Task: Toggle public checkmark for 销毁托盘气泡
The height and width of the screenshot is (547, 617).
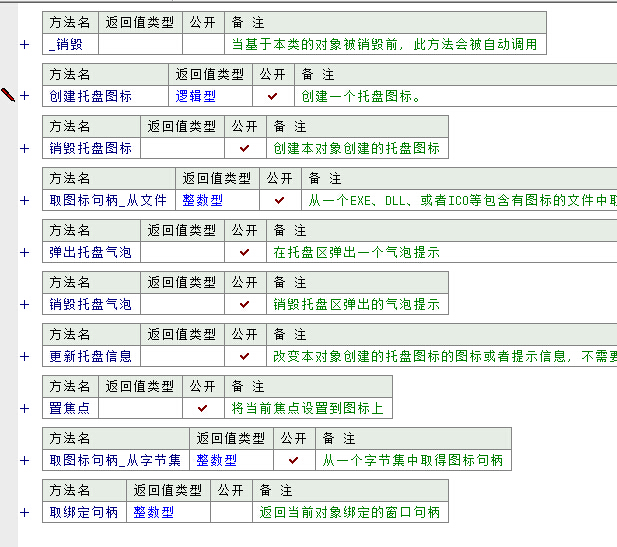Action: (245, 304)
